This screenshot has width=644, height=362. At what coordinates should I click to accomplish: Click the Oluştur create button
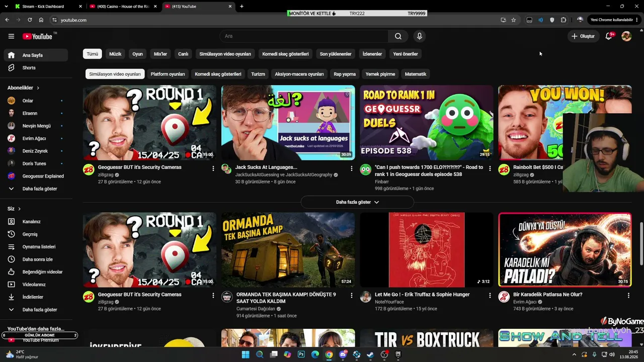click(583, 36)
